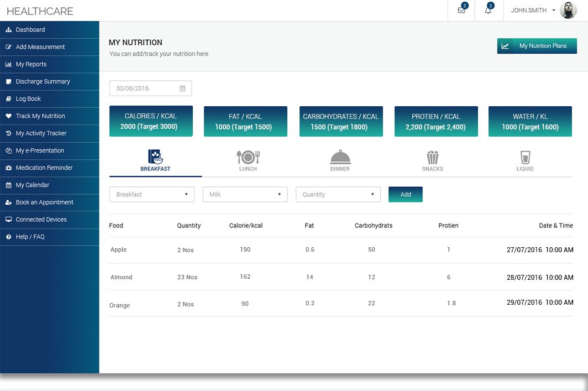
Task: Click the My Activity Tracker history icon
Action: (9, 133)
